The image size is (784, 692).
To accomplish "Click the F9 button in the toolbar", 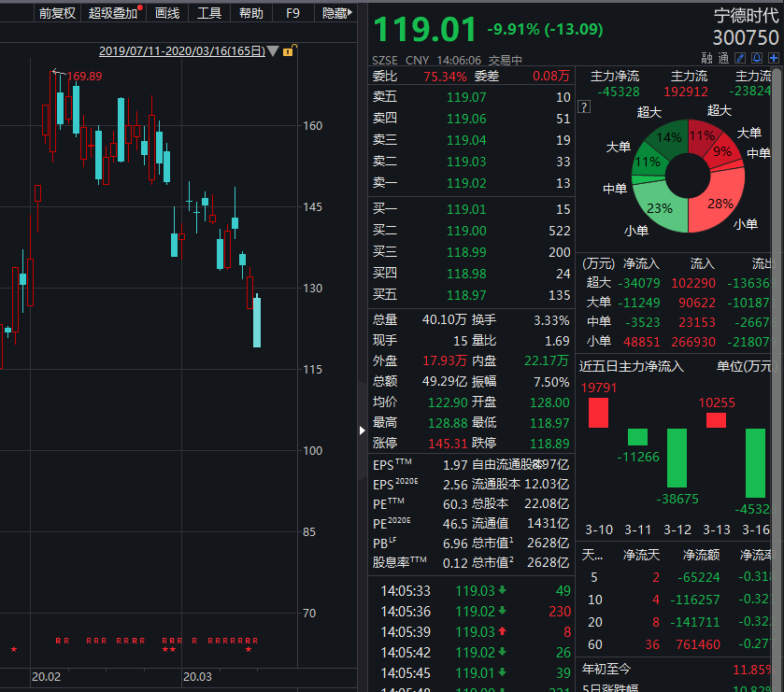I will (292, 13).
